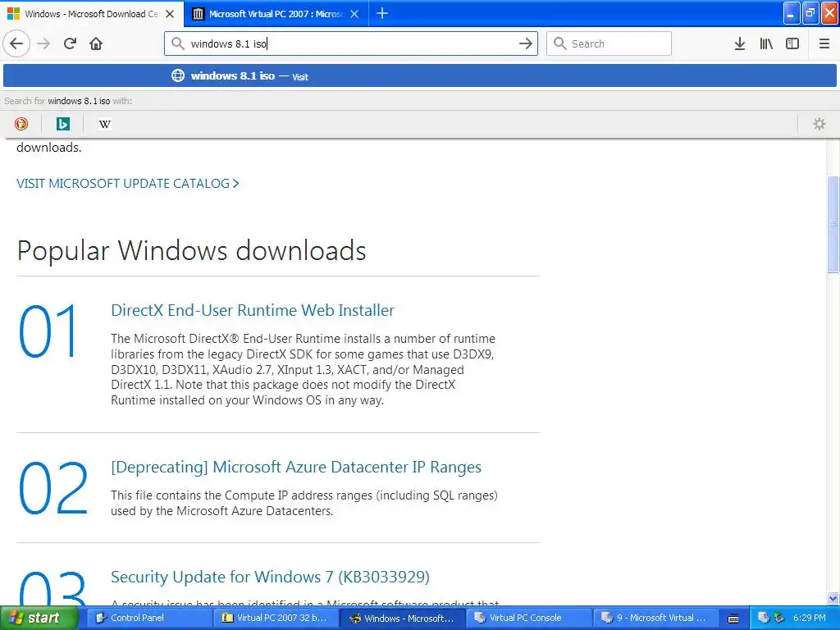Image resolution: width=840 pixels, height=630 pixels.
Task: Open a new tab with the plus button
Action: pyautogui.click(x=382, y=13)
